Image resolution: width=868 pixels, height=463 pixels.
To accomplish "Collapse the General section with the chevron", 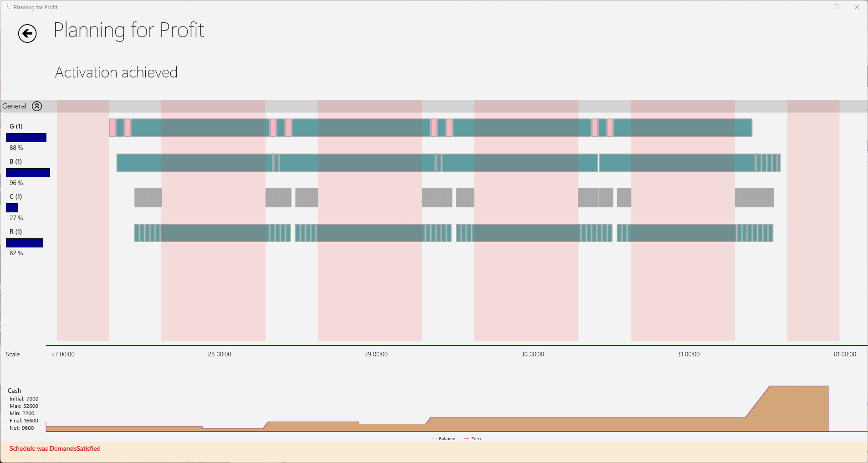I will click(36, 106).
